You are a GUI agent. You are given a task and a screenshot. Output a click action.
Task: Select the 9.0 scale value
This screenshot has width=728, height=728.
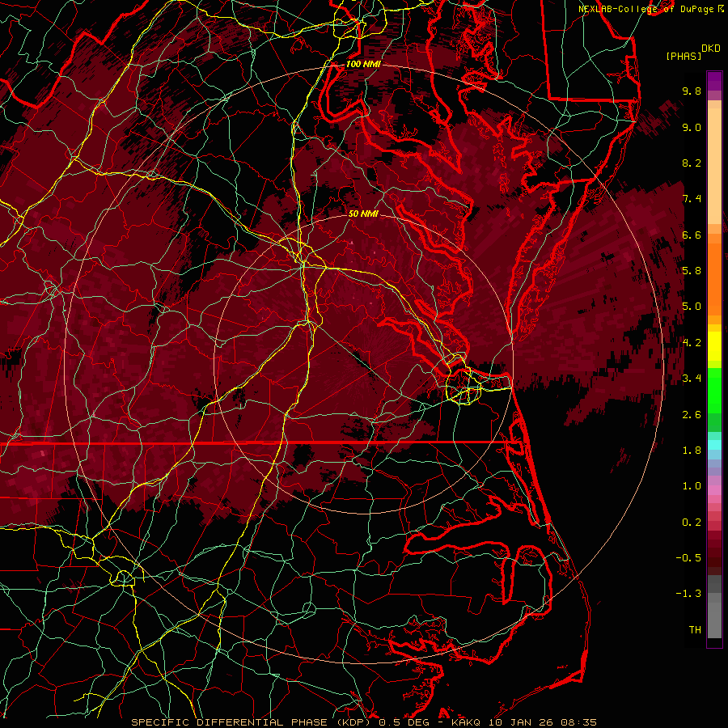coord(692,127)
